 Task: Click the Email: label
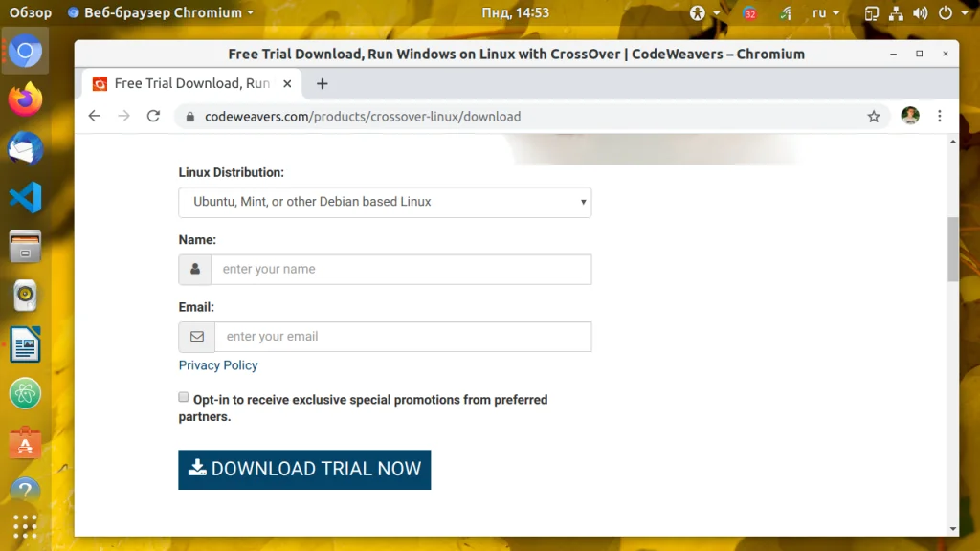[x=196, y=307]
